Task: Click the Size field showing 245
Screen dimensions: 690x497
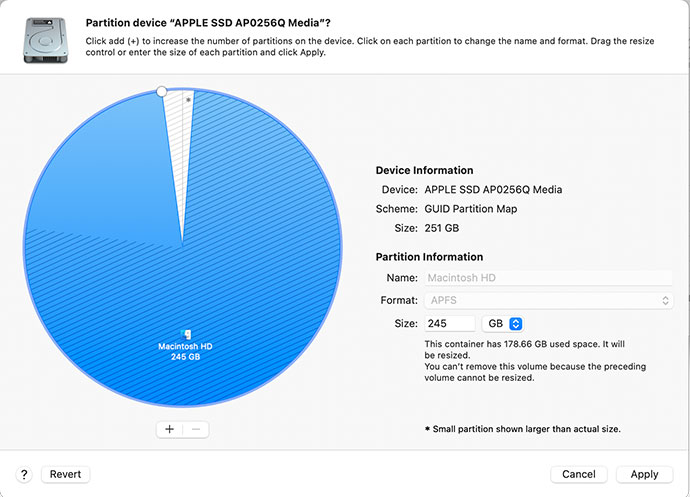Action: pos(450,324)
